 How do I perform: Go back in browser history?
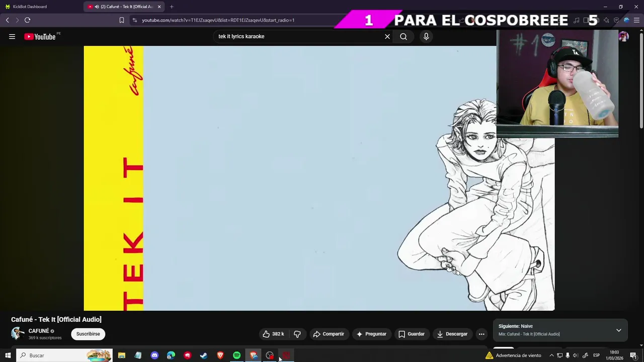click(8, 20)
